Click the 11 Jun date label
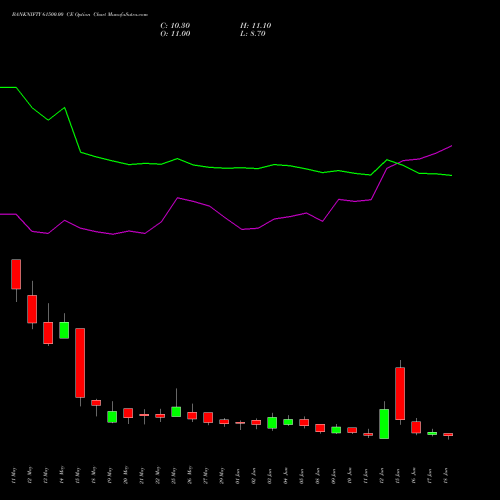This screenshot has height=500, width=500. pyautogui.click(x=366, y=476)
